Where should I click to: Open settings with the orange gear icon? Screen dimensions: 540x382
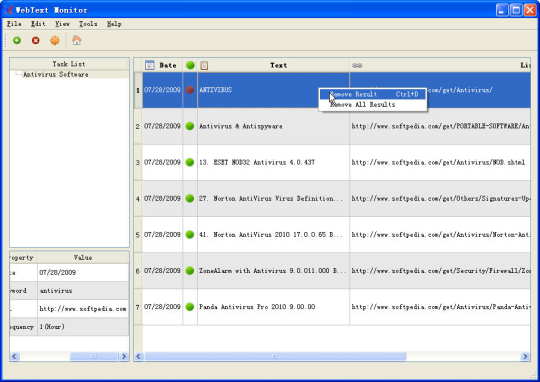[x=55, y=40]
